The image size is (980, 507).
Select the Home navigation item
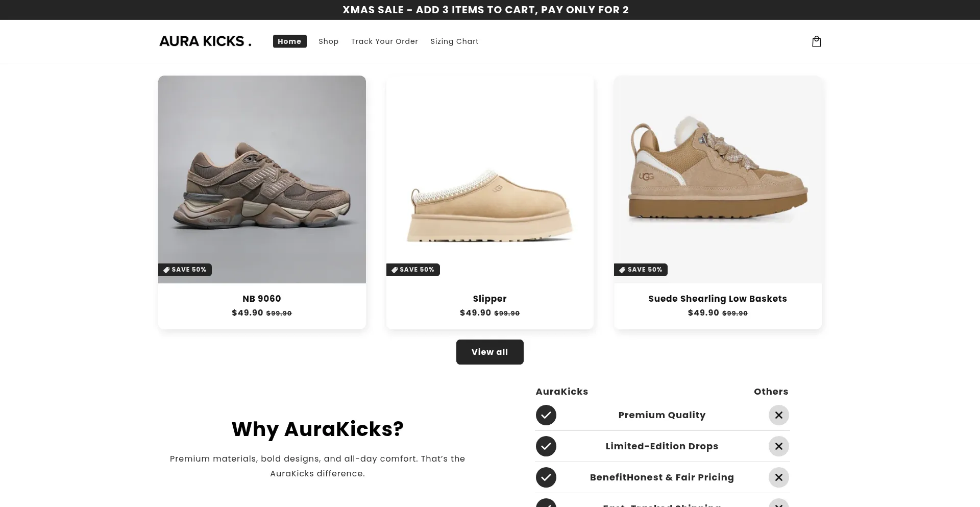pyautogui.click(x=289, y=41)
